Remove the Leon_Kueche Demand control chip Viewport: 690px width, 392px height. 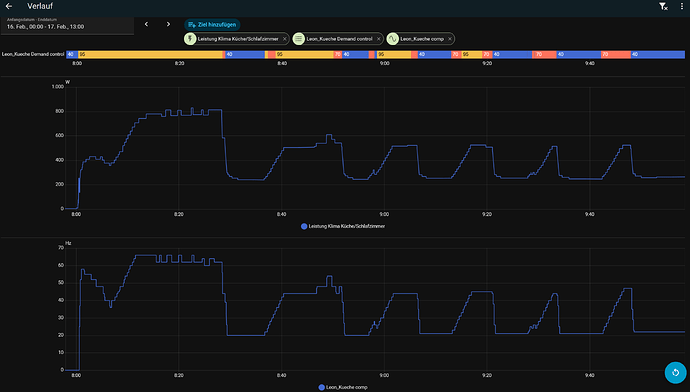coord(378,39)
